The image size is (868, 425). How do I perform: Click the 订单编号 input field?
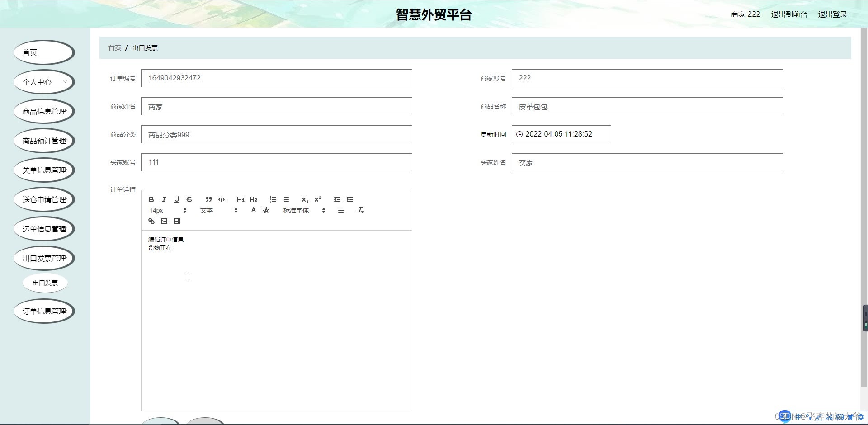pyautogui.click(x=277, y=78)
